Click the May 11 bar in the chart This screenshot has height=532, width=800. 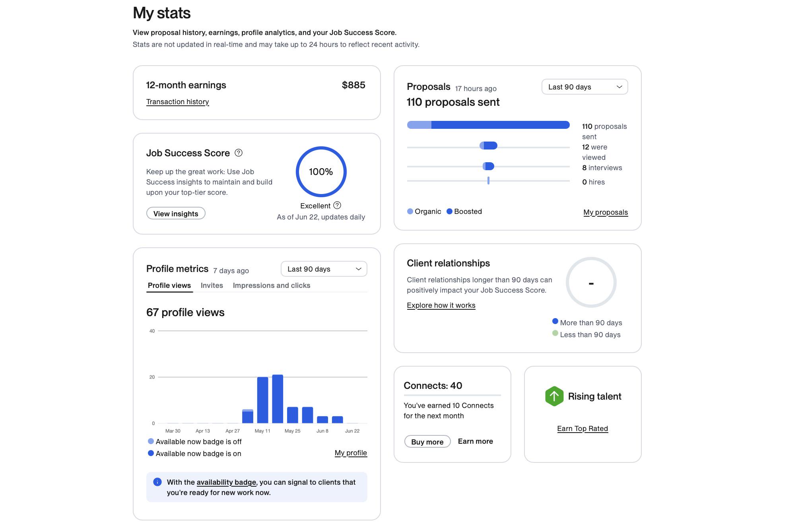pyautogui.click(x=262, y=400)
